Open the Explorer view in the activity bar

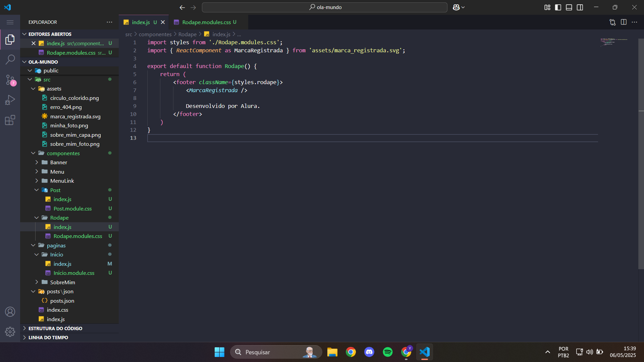[x=10, y=40]
